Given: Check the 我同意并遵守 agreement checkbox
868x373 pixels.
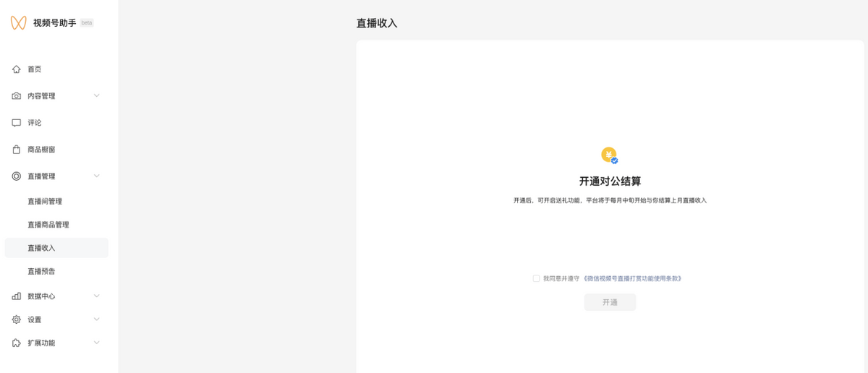Looking at the screenshot, I should 536,278.
